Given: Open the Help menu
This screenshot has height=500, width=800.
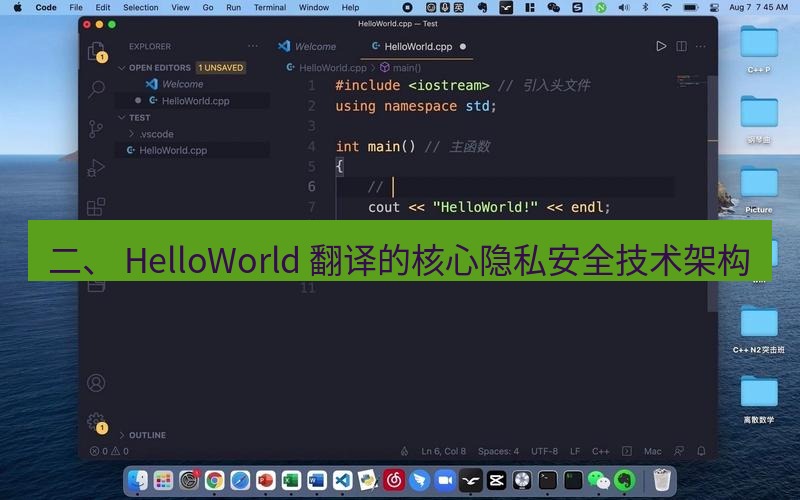Looking at the screenshot, I should pyautogui.click(x=351, y=8).
